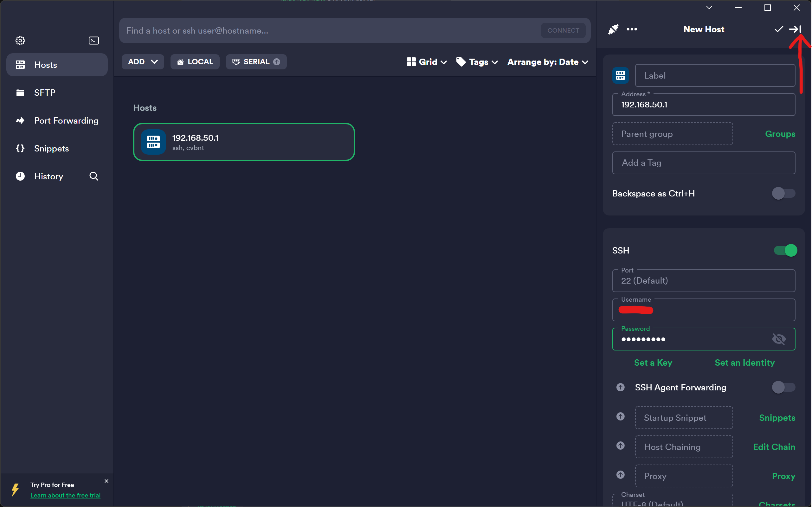Screen dimensions: 812x507
Task: Go to SFTP in sidebar
Action: pos(45,93)
